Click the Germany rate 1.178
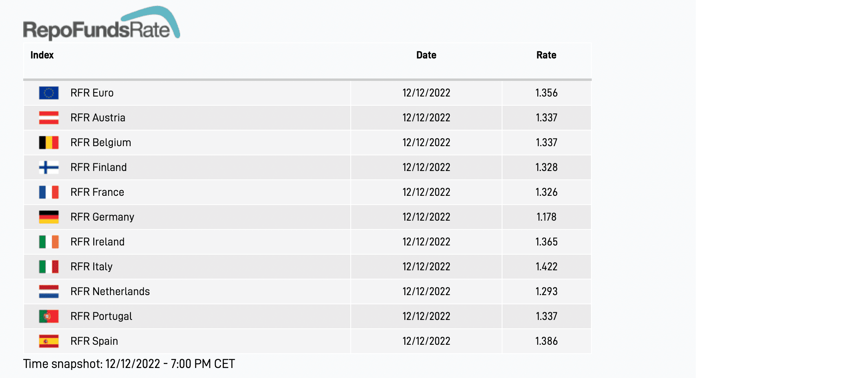This screenshot has height=378, width=868. (x=547, y=217)
